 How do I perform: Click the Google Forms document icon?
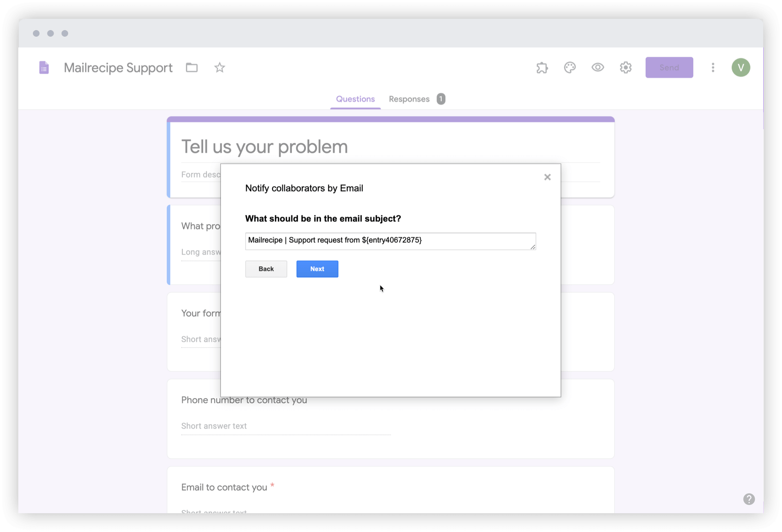pos(44,67)
